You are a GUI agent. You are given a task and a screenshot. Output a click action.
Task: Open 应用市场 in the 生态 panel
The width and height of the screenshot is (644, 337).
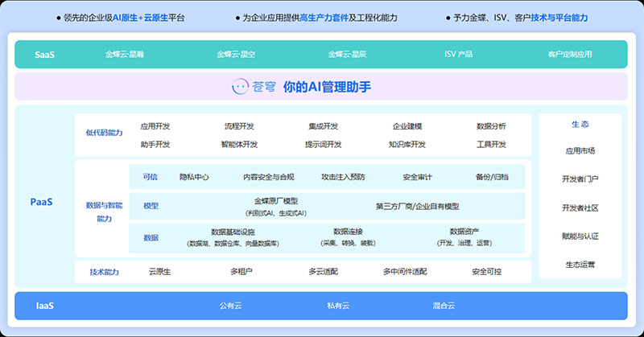pyautogui.click(x=580, y=150)
